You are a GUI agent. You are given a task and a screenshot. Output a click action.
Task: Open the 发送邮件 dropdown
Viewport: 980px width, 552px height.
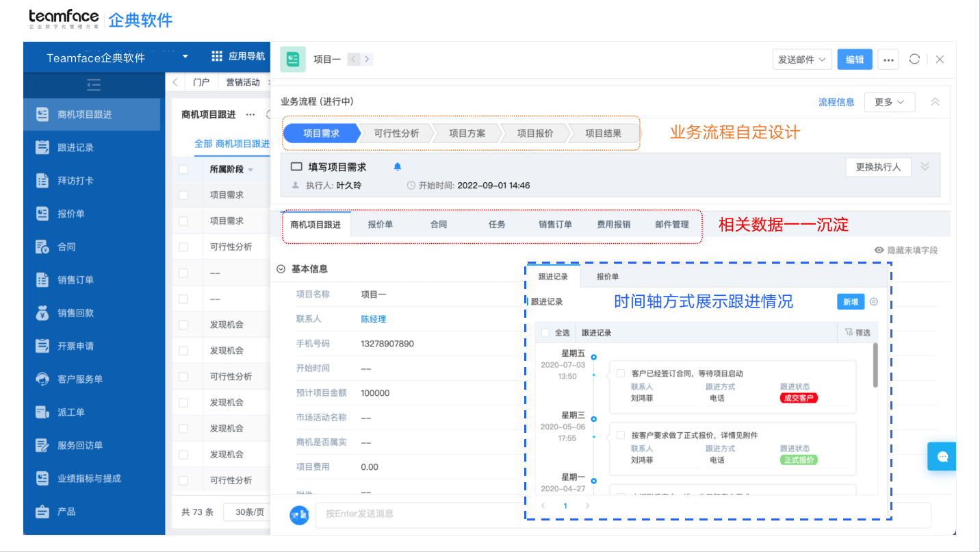pyautogui.click(x=801, y=59)
